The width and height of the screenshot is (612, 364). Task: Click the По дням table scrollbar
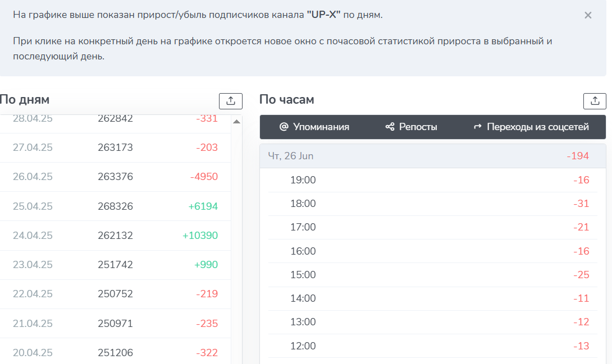[x=238, y=224]
